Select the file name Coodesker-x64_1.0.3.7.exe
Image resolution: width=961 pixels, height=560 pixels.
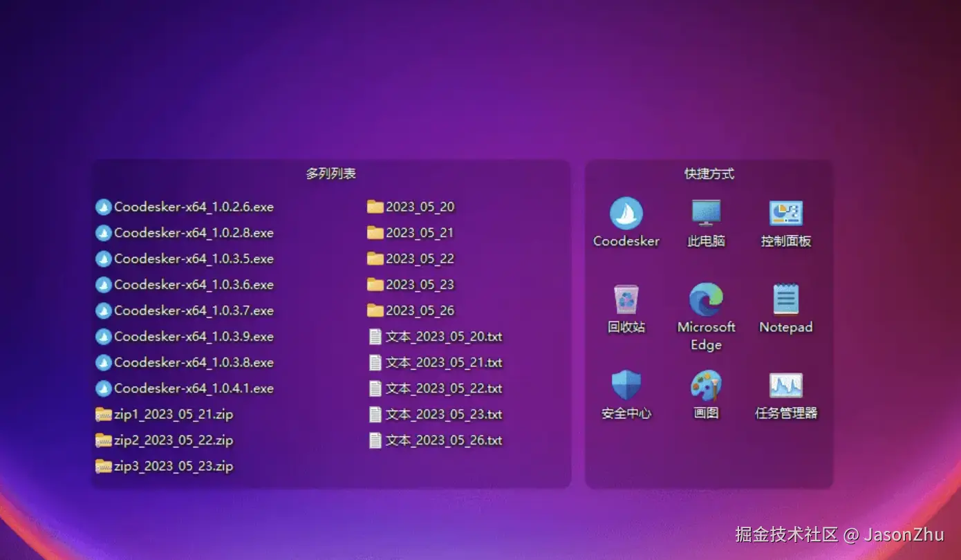tap(194, 310)
